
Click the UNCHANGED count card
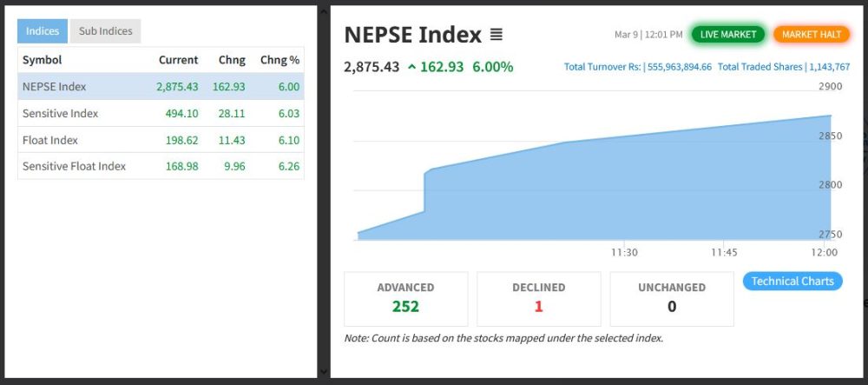[672, 298]
